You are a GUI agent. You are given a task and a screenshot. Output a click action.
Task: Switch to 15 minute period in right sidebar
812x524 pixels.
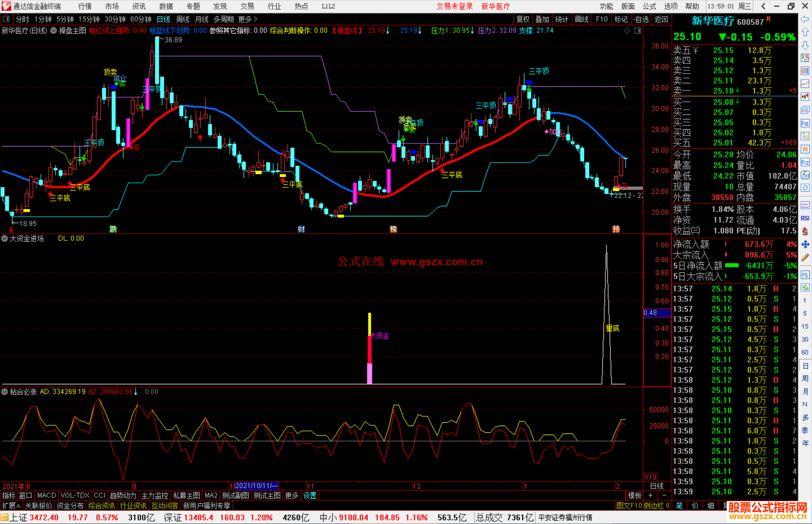[x=805, y=326]
